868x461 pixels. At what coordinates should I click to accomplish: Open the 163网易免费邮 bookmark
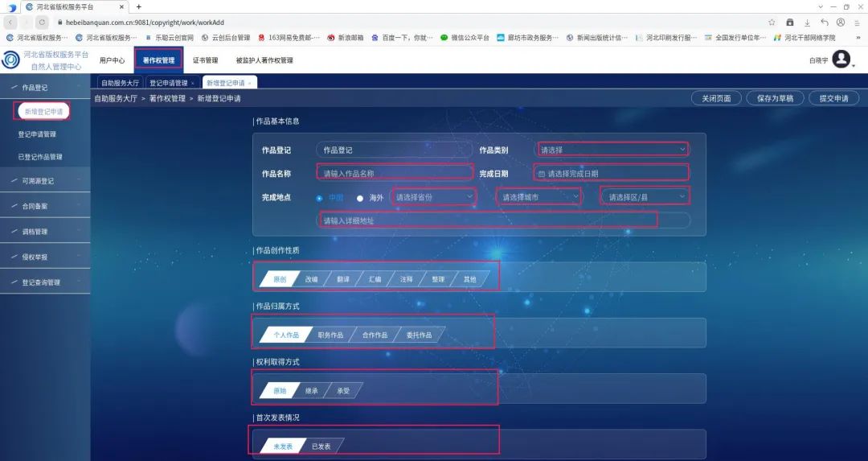(289, 38)
